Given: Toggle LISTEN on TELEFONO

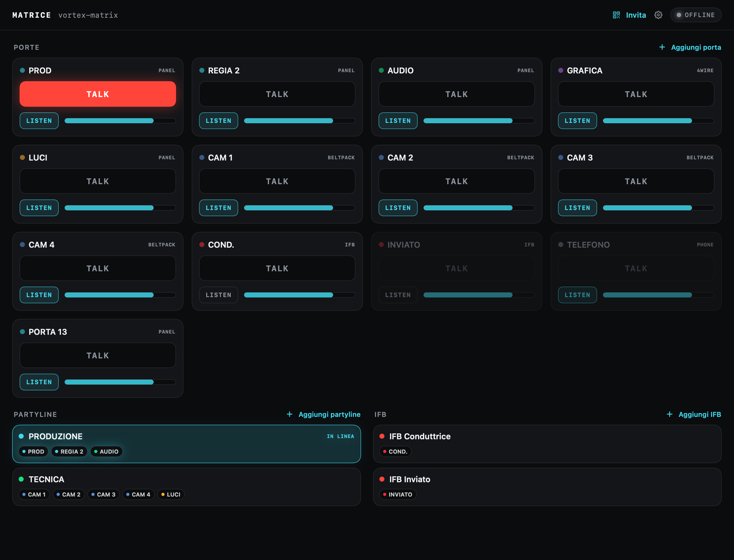Looking at the screenshot, I should click(577, 295).
